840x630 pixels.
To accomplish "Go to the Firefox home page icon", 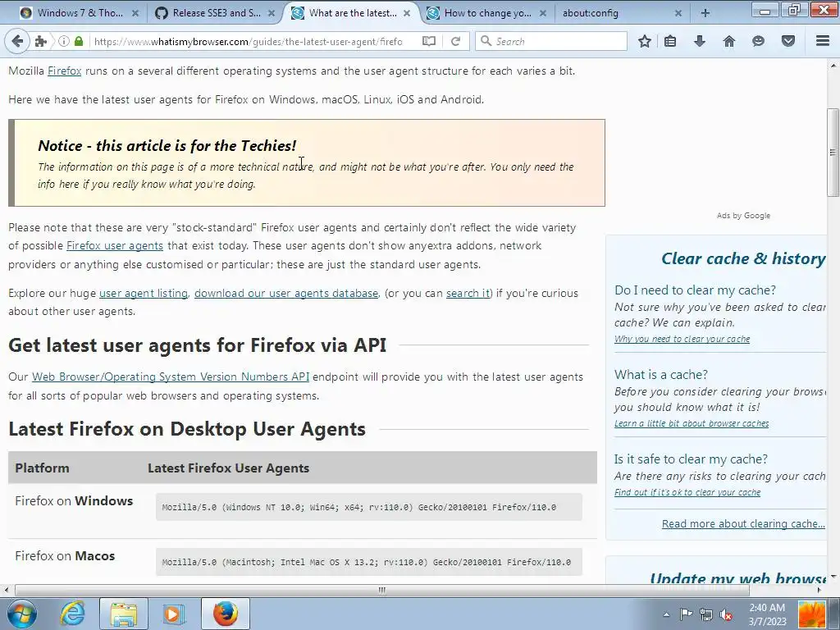I will 729,41.
